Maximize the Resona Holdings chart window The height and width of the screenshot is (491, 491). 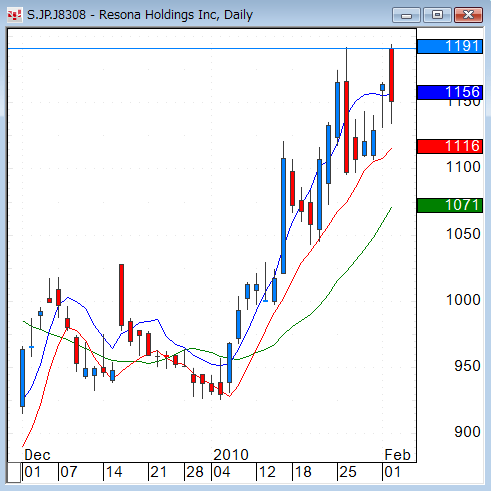[x=437, y=15]
